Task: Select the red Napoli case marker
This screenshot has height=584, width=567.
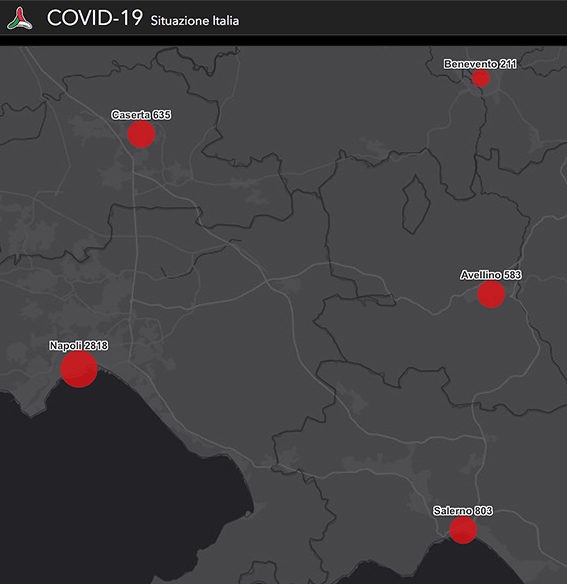Action: 79,369
